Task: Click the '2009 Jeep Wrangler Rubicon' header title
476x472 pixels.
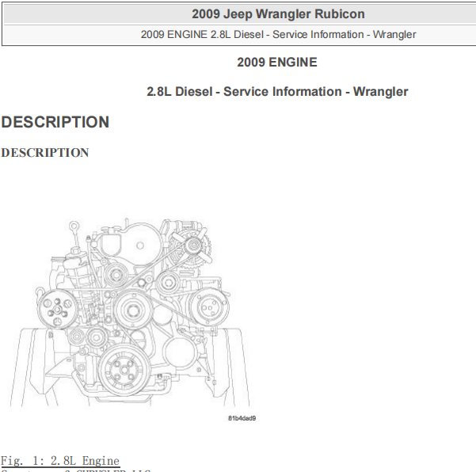Action: tap(278, 14)
